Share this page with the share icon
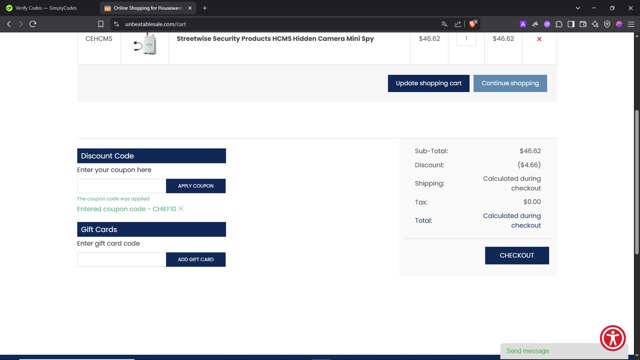Image resolution: width=640 pixels, height=360 pixels. pyautogui.click(x=458, y=24)
